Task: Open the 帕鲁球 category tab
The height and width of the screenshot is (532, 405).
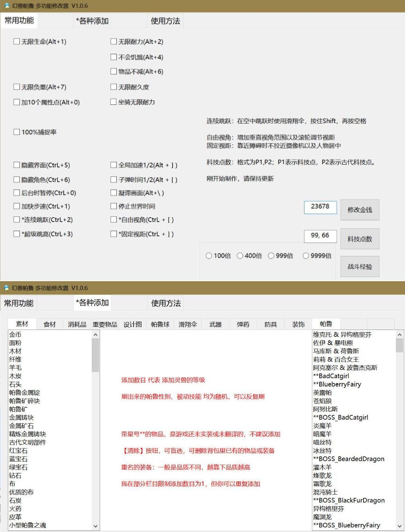Action: (x=160, y=324)
